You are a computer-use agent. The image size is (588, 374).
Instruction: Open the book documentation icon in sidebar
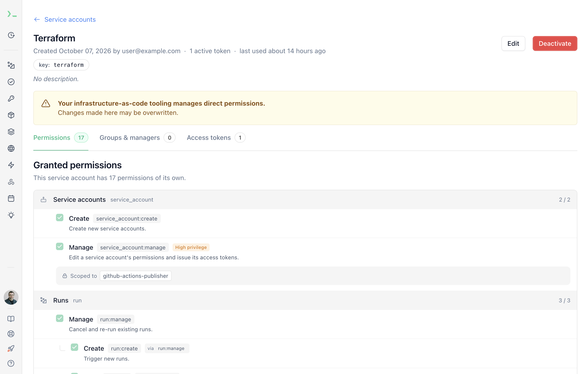(x=11, y=319)
